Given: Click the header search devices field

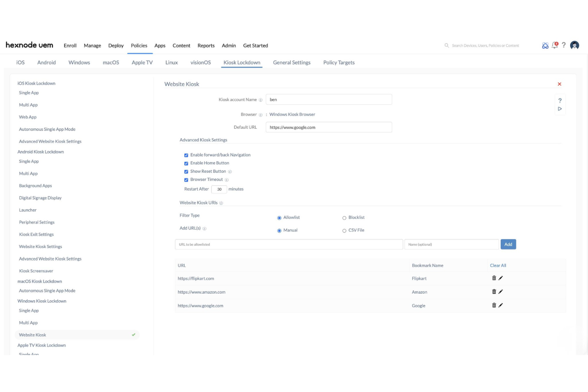Looking at the screenshot, I should tap(485, 46).
